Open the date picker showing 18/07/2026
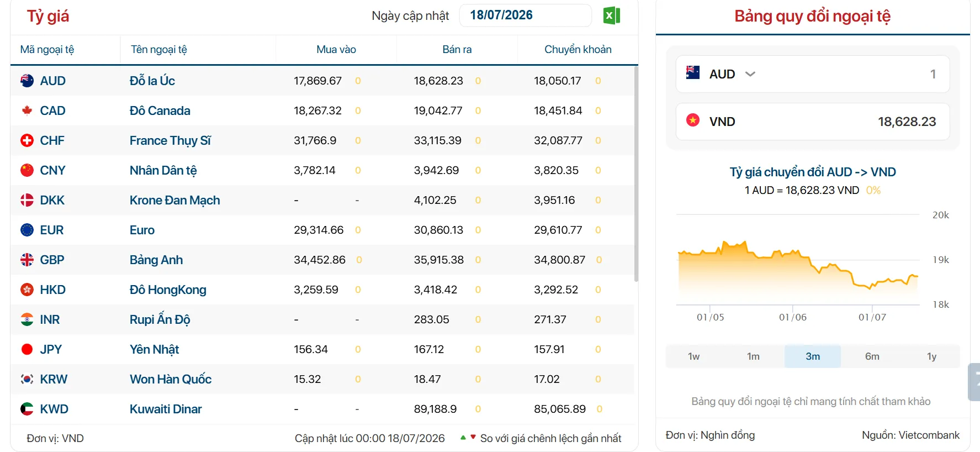 pos(525,15)
